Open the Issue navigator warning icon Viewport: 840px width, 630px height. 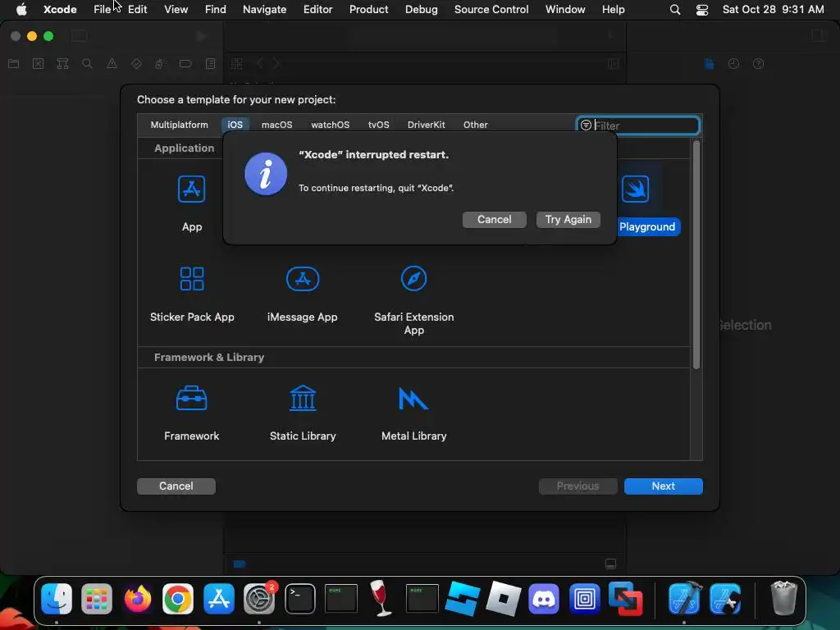click(112, 64)
